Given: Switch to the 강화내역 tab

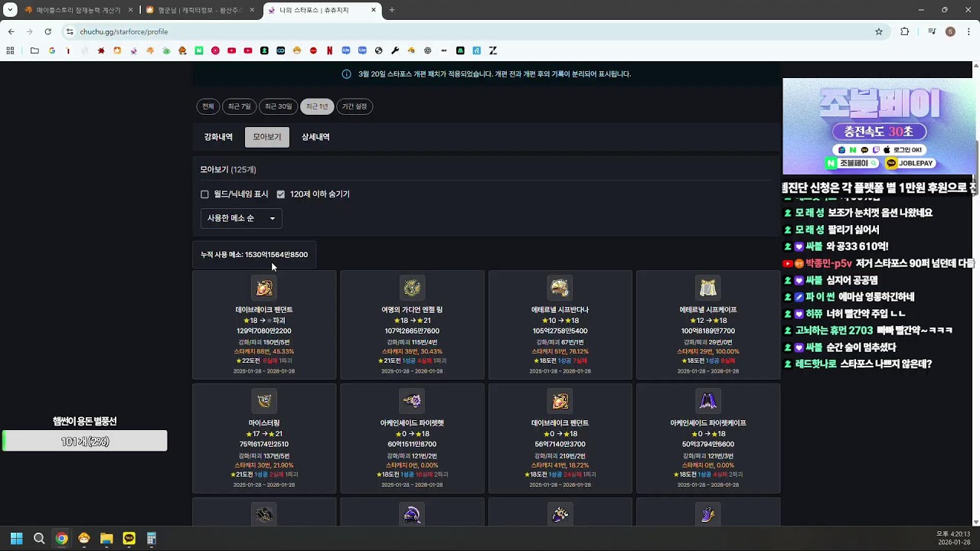Looking at the screenshot, I should pos(218,137).
